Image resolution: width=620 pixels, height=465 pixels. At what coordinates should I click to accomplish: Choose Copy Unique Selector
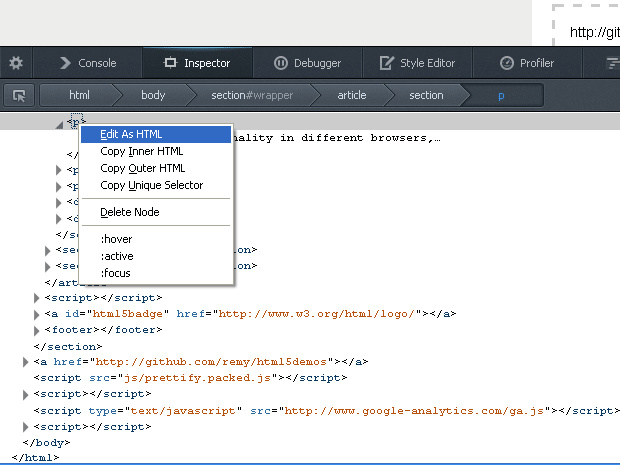click(156, 185)
